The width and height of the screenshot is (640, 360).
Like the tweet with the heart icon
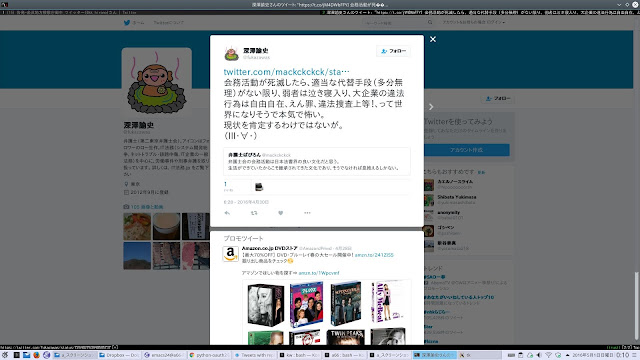pos(280,213)
